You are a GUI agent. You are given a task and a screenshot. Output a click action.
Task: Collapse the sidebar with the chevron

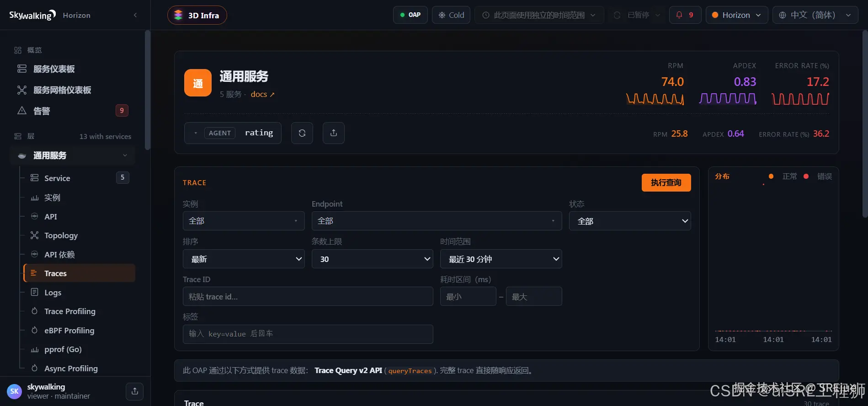135,15
